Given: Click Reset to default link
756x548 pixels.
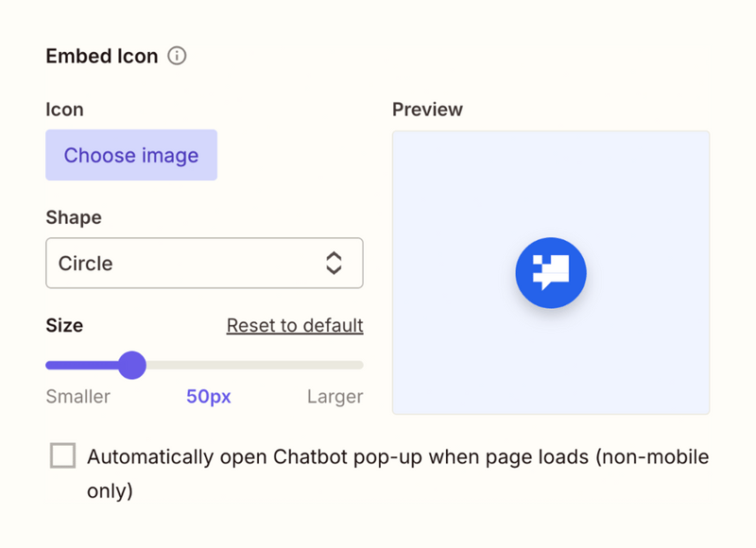Looking at the screenshot, I should pyautogui.click(x=294, y=325).
